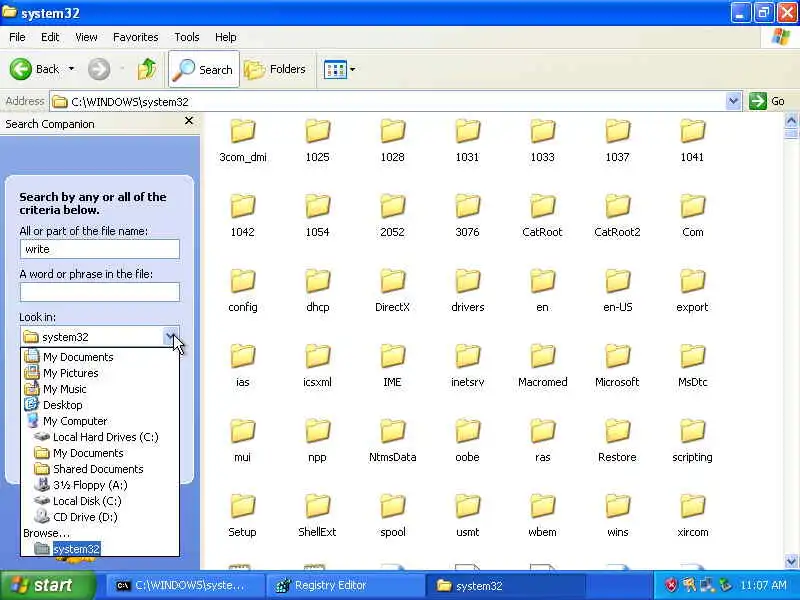
Task: Click the file name field containing 'write'
Action: 99,249
